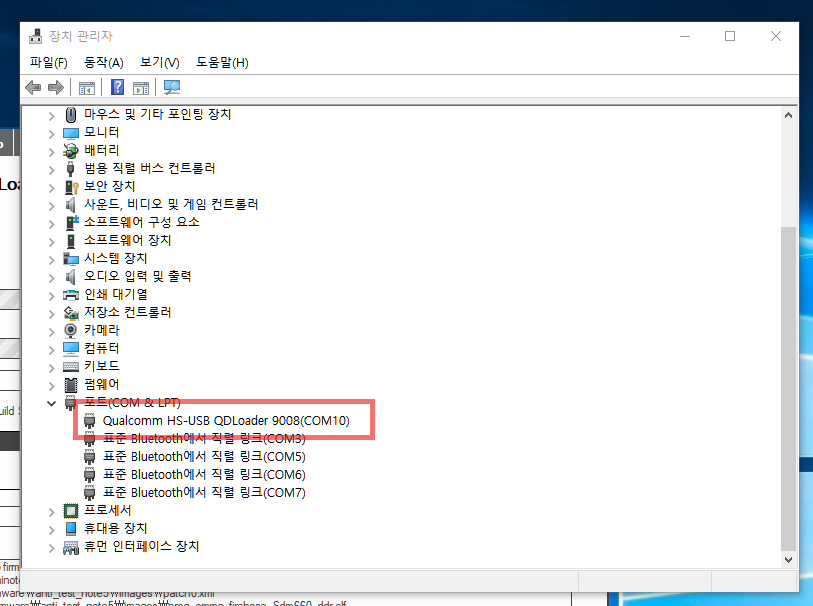Click the USB icon beside 범용 직렬 버스 컨트롤러
The width and height of the screenshot is (813, 606).
click(x=71, y=168)
